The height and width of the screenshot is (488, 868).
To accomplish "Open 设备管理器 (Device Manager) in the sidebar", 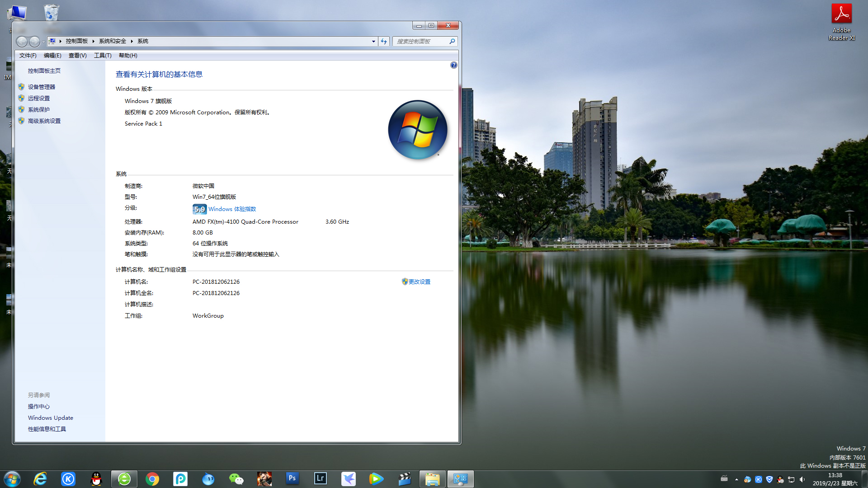I will point(41,87).
